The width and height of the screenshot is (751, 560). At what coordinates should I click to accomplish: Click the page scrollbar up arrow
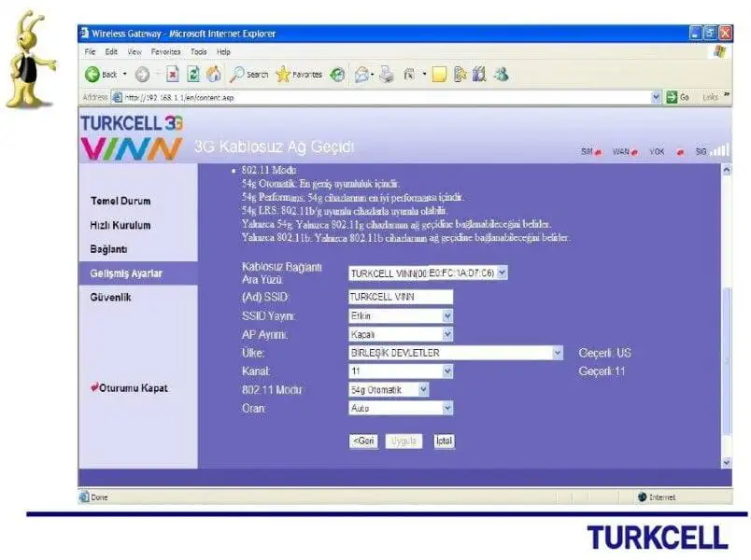click(x=727, y=170)
